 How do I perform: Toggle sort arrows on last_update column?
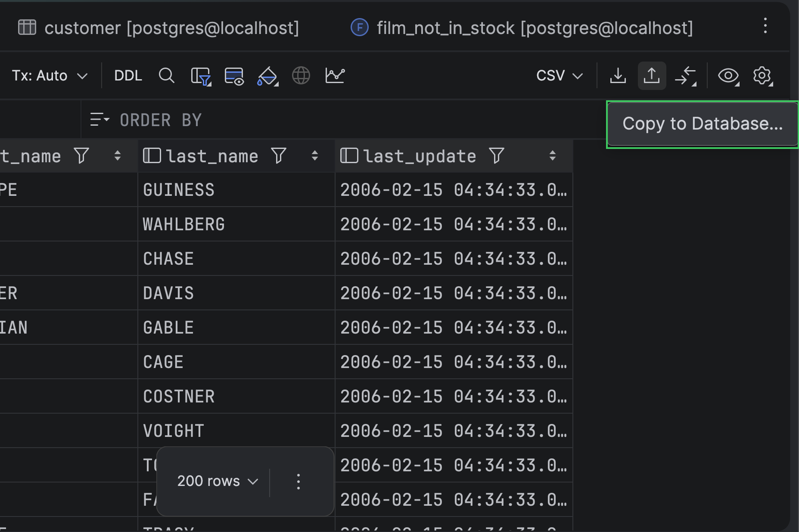pos(553,156)
